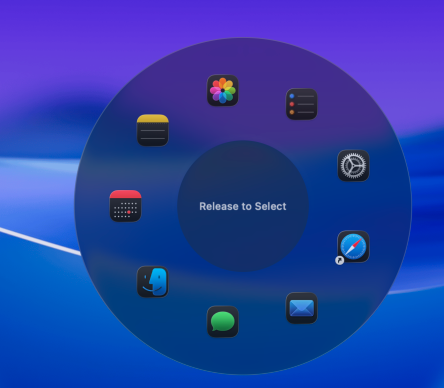Click the red date dot in Calendar icon
This screenshot has width=444, height=388.
pos(129,212)
